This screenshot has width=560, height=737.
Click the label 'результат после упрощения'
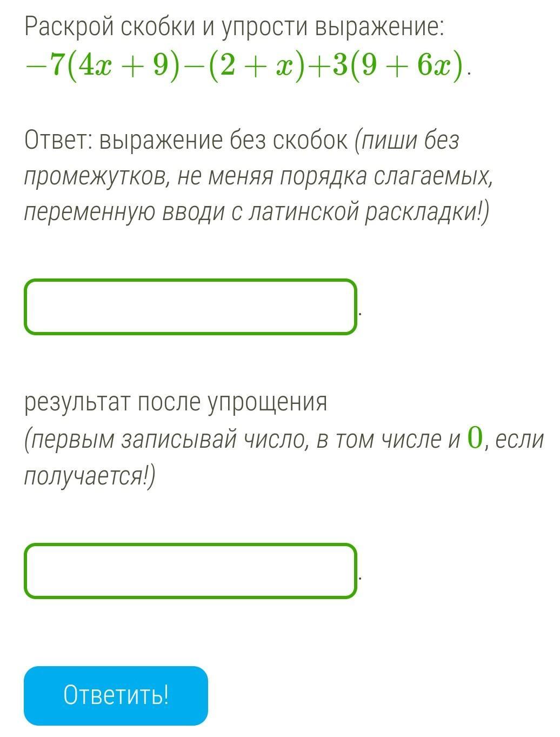tap(176, 403)
